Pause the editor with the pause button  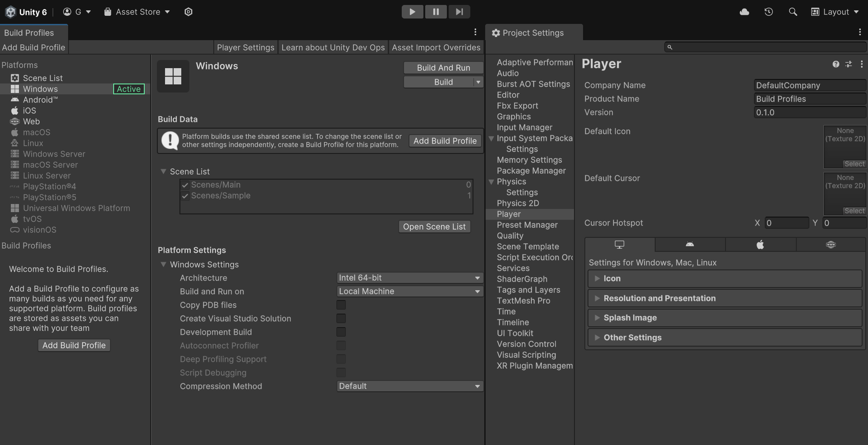point(436,12)
